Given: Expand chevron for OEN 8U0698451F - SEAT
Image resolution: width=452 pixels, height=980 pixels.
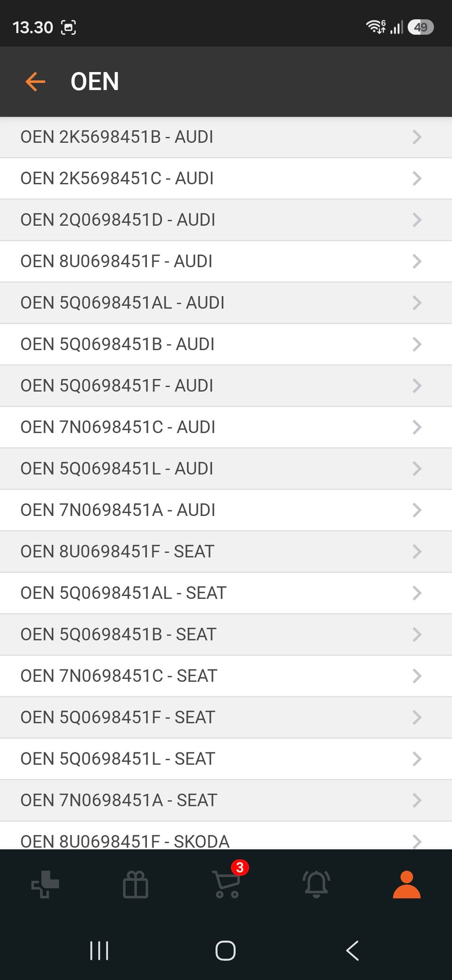Looking at the screenshot, I should [417, 552].
